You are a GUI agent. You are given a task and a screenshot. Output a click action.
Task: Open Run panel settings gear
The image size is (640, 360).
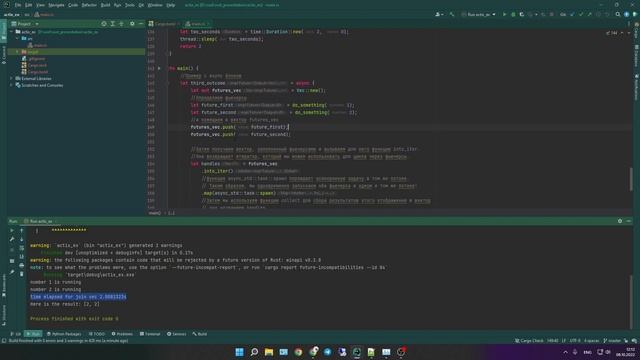(620, 221)
